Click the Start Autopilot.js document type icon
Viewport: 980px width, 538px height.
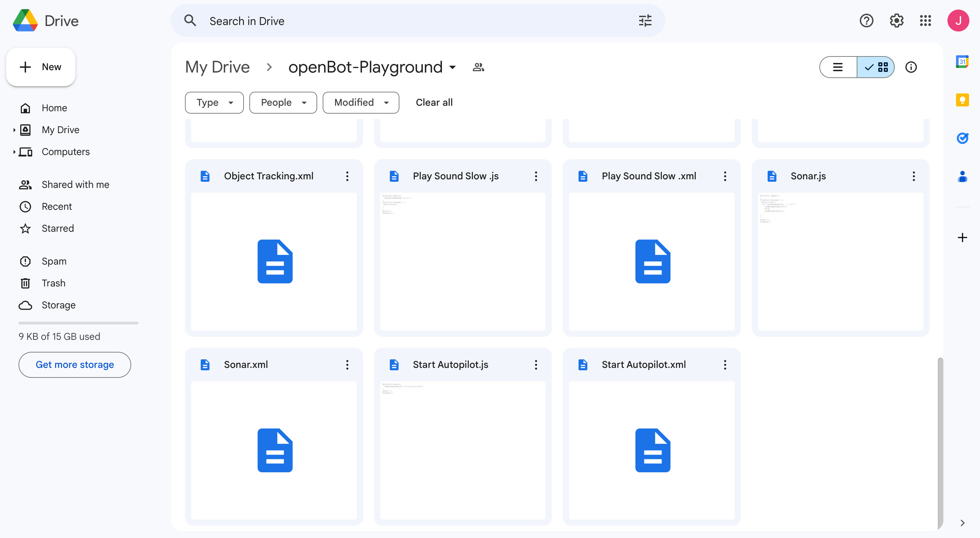point(394,364)
